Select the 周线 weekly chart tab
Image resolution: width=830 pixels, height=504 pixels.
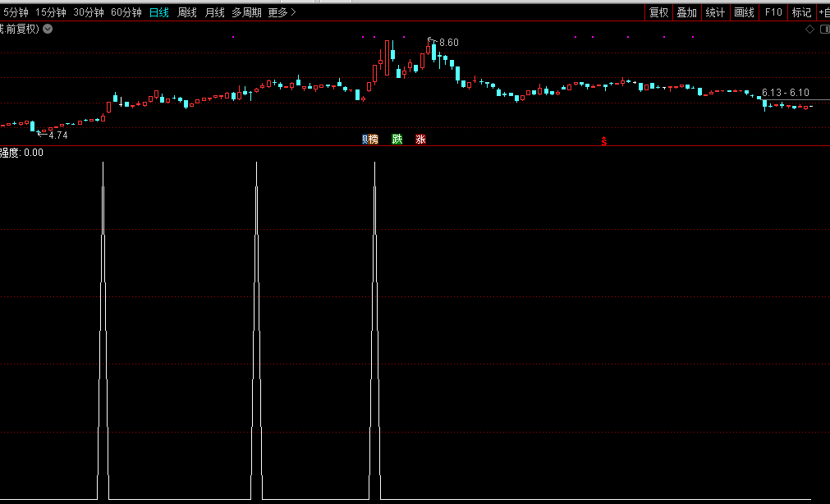(187, 12)
